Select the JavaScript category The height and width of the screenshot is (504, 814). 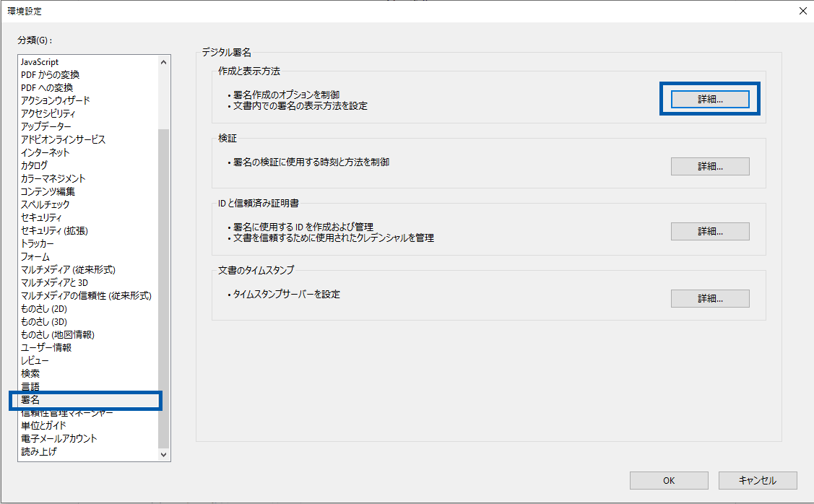(40, 62)
